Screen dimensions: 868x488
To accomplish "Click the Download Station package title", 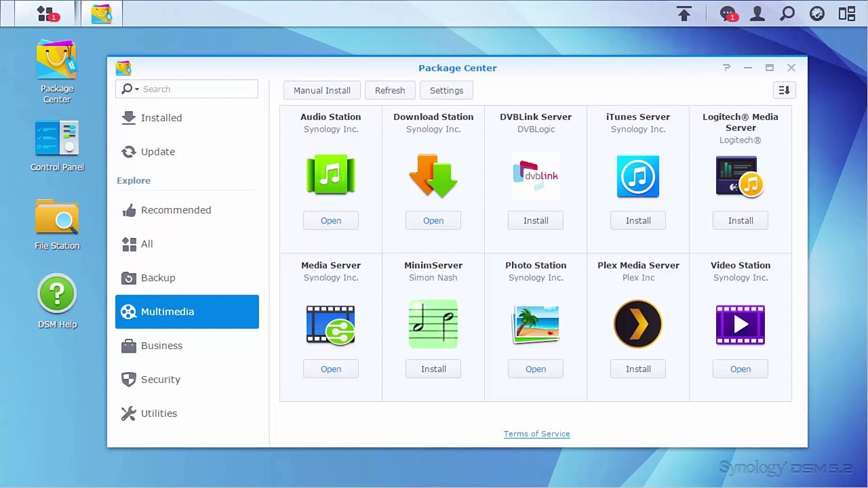I will point(433,117).
